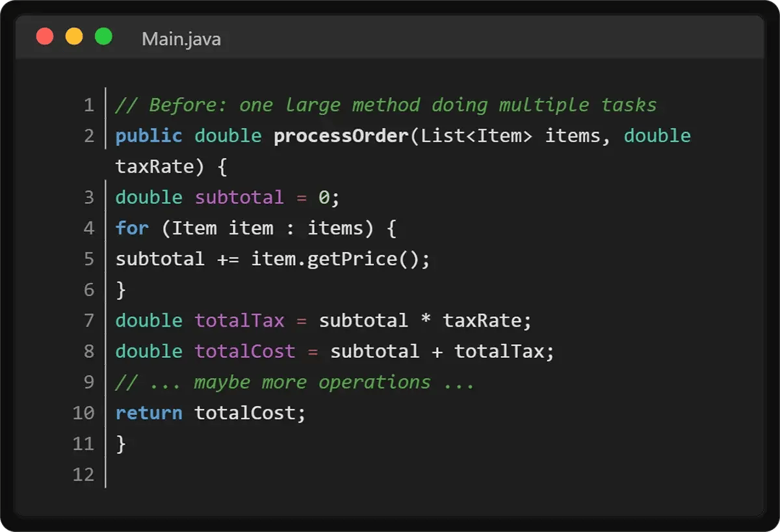
Task: Click 'item.getPrice();' call
Action: [x=341, y=260]
